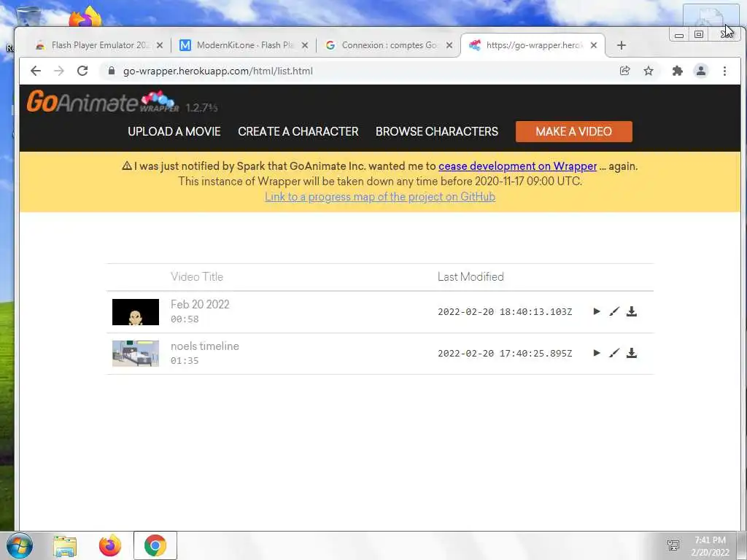The image size is (747, 560).
Task: Minimize the Chrome window
Action: [x=679, y=35]
